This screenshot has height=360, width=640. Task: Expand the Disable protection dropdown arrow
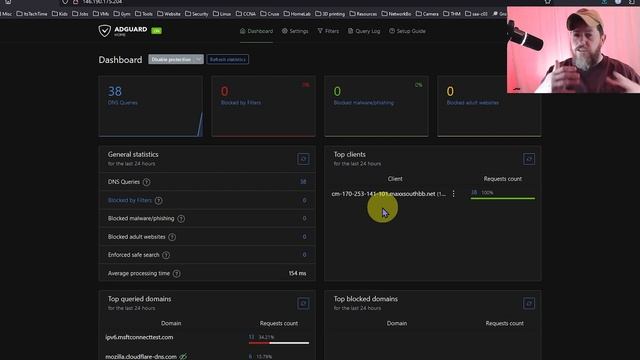199,60
